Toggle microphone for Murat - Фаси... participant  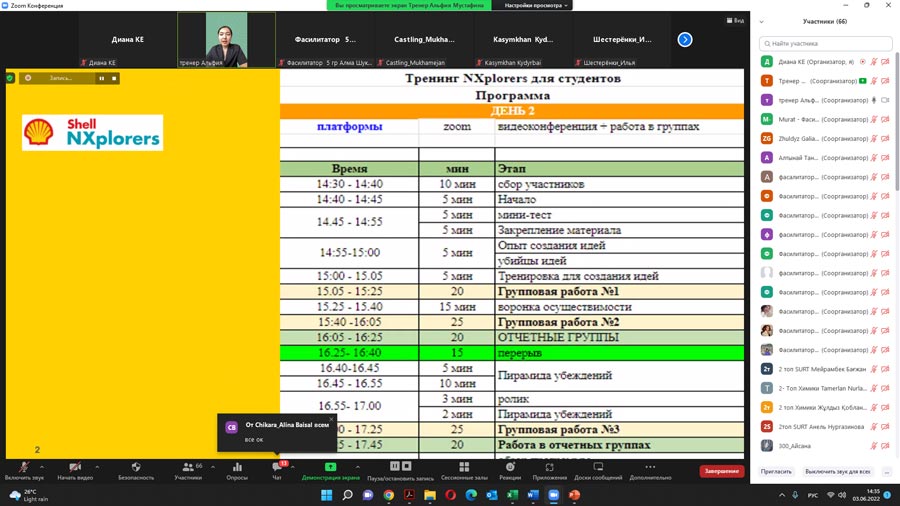(874, 119)
